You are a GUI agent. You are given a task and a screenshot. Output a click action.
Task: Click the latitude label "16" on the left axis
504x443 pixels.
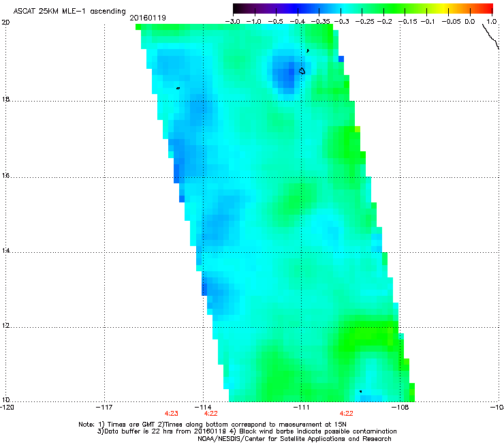pyautogui.click(x=5, y=176)
